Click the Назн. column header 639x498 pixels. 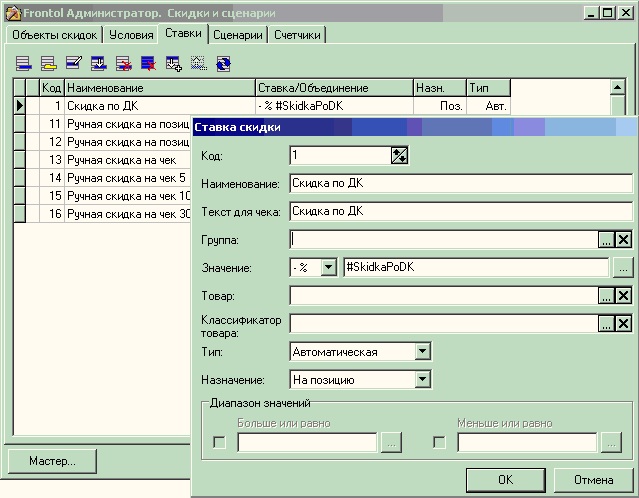click(x=440, y=88)
